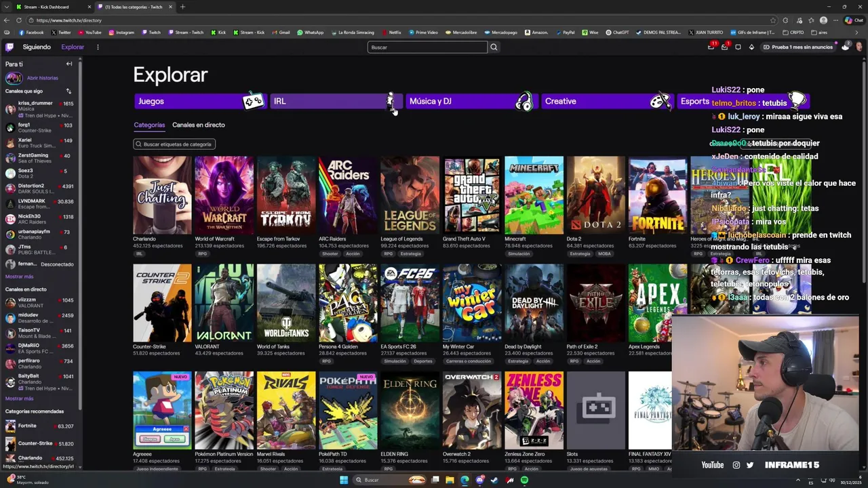This screenshot has width=868, height=488.
Task: Click the browser address bar URL
Action: pyautogui.click(x=69, y=20)
